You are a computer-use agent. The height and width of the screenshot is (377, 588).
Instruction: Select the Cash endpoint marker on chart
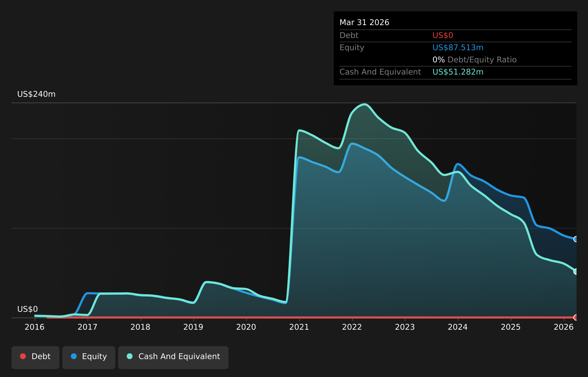pyautogui.click(x=576, y=272)
